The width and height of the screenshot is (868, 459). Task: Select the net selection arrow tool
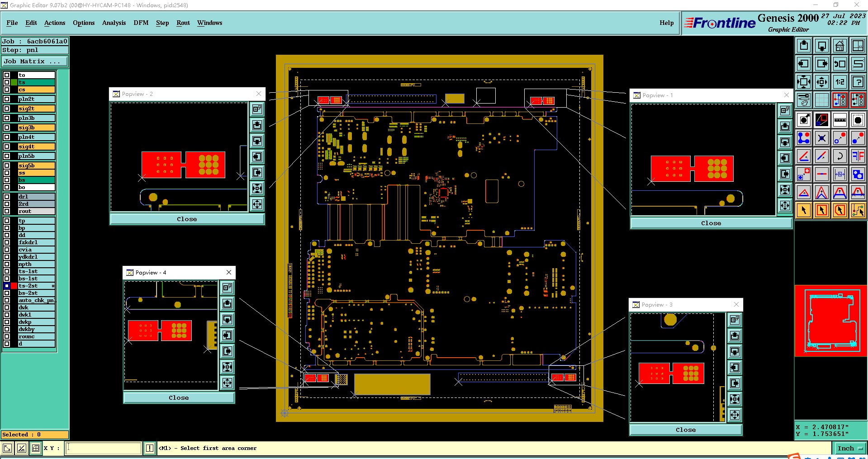pyautogui.click(x=858, y=210)
